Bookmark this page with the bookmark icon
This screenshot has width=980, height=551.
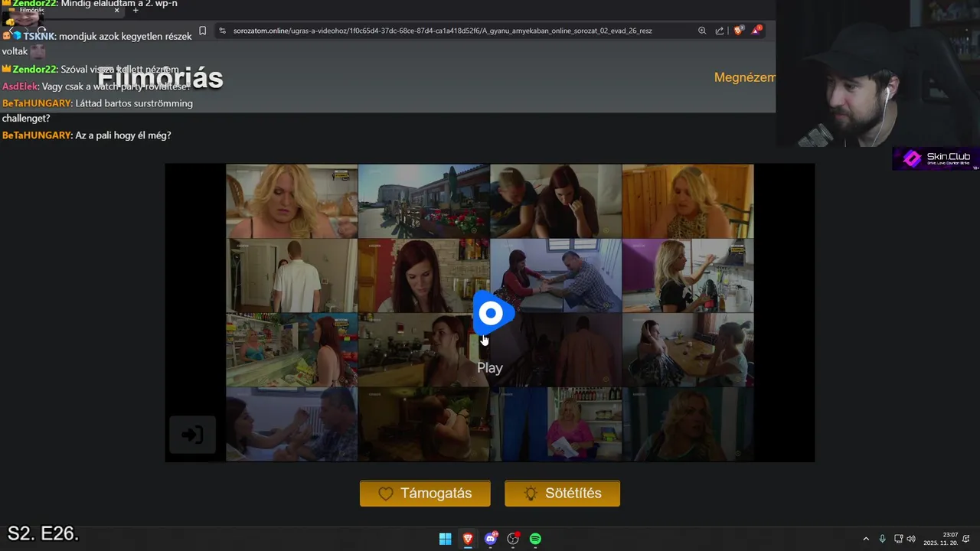point(202,31)
